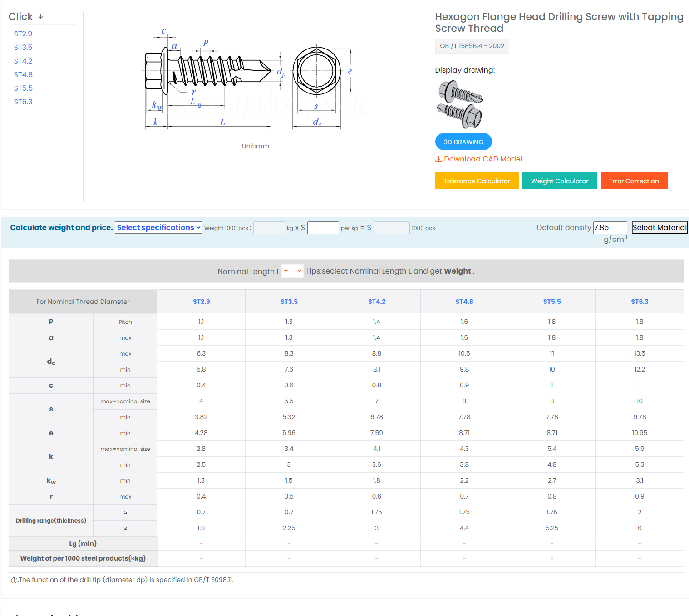689x616 pixels.
Task: Click the value 5.9 in k max row
Action: (x=640, y=449)
